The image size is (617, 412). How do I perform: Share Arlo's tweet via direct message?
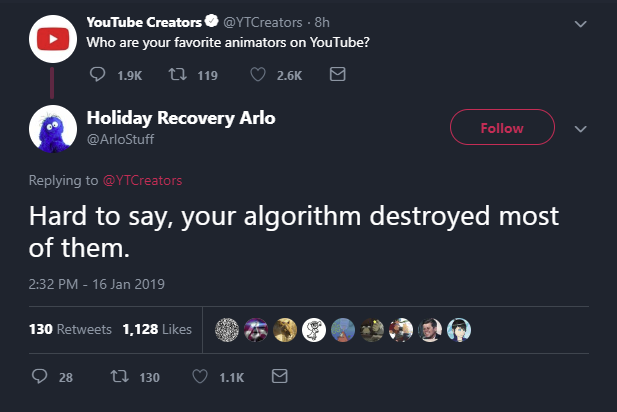280,378
